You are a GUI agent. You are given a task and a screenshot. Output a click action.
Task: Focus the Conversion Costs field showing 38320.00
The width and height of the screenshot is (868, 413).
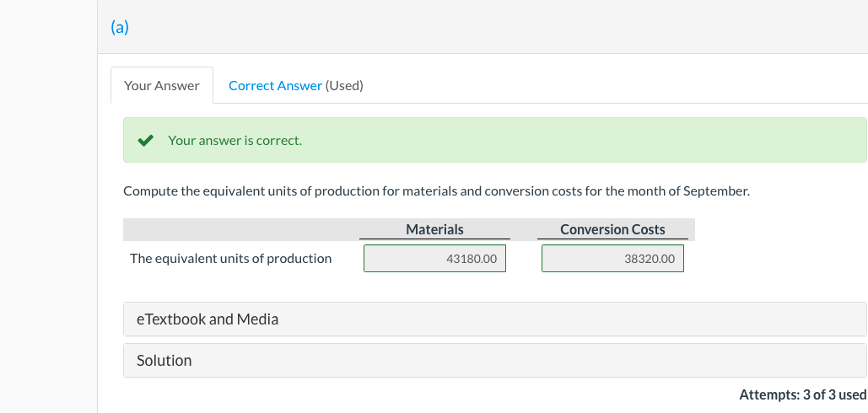[x=612, y=259]
